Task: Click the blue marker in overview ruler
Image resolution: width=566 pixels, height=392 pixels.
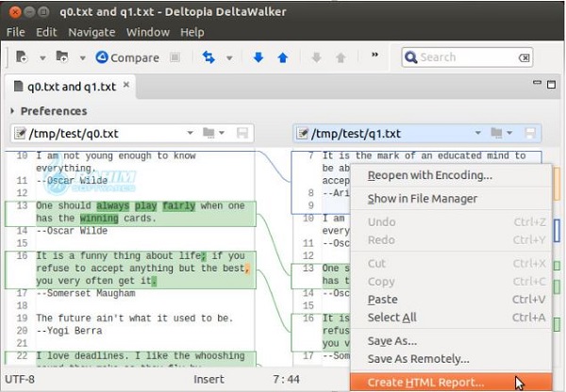Action: (557, 230)
